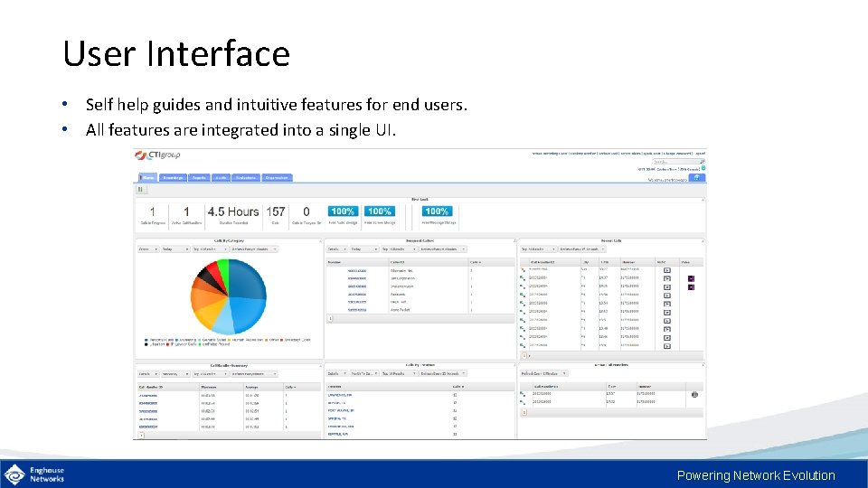Sort Frequent Callers by the Calls column header

coord(491,262)
